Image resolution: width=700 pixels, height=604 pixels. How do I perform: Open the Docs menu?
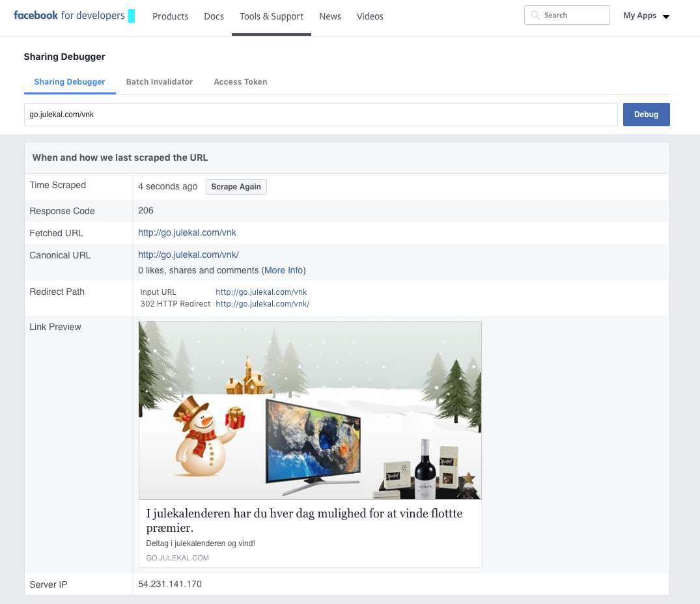[214, 16]
